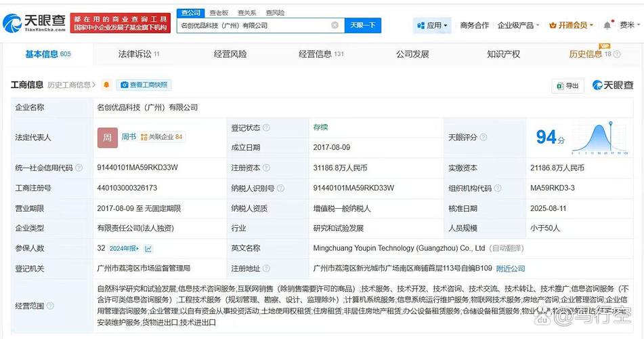Screen dimensions: 644x339
Task: Open the notification bell in the header
Action: pyautogui.click(x=607, y=26)
